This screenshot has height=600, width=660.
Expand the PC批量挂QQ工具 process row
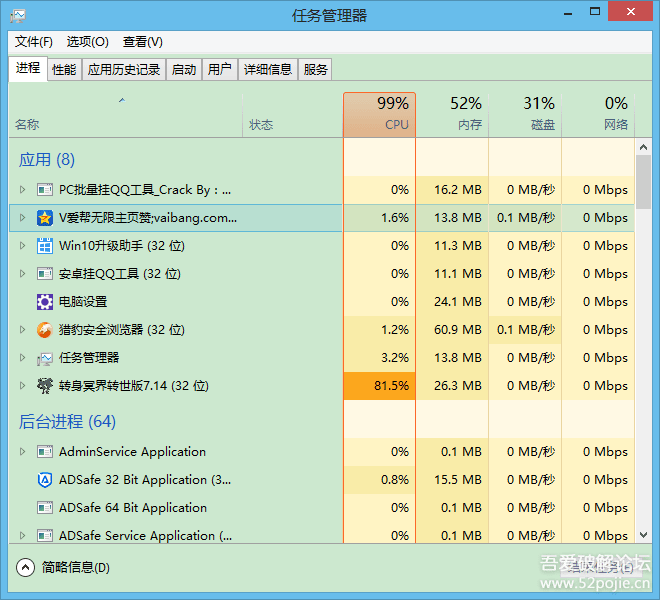(22, 190)
